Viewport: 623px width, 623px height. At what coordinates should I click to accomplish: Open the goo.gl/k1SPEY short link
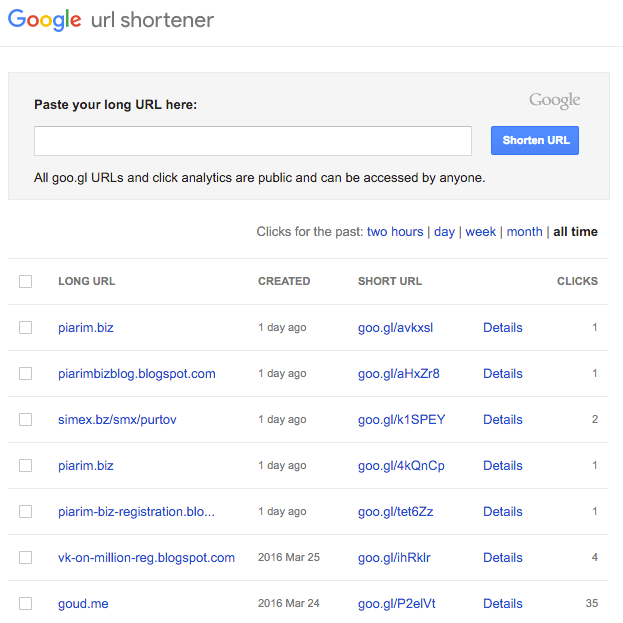pyautogui.click(x=401, y=420)
